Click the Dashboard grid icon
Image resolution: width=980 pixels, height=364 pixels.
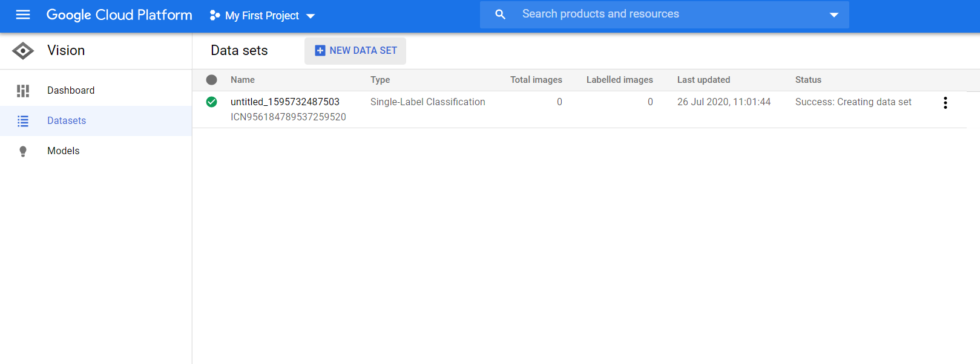[x=23, y=91]
